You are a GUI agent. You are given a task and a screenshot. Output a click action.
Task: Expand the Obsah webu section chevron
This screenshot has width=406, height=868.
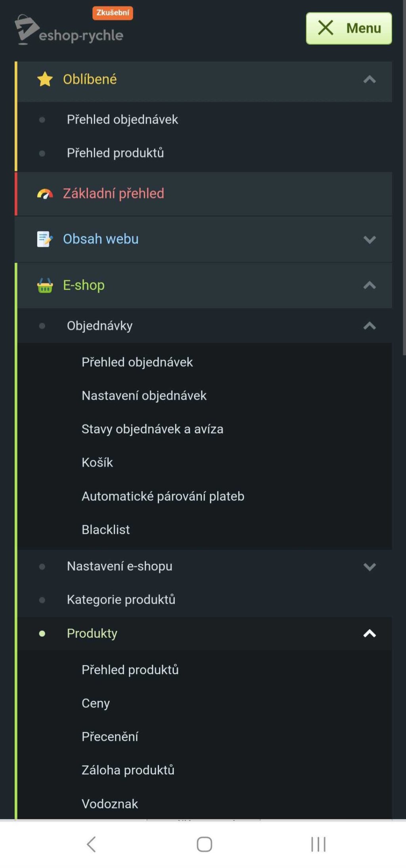pos(370,240)
